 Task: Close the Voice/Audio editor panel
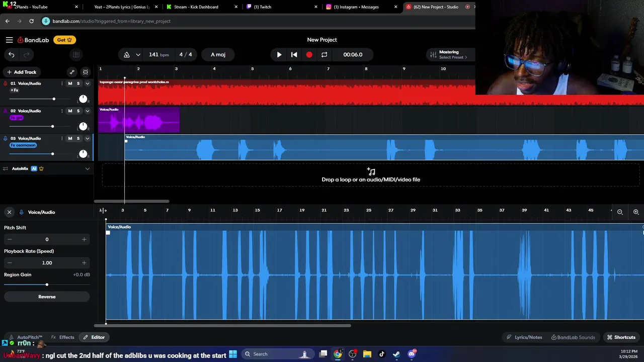(9, 212)
